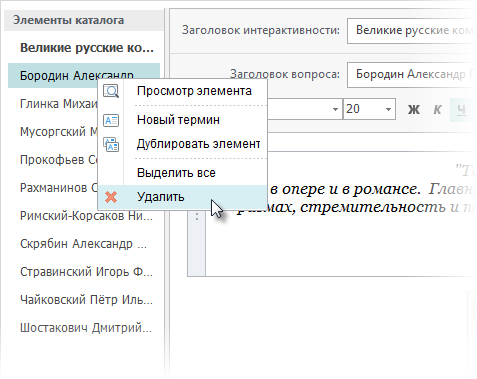
Task: Click the Заголовок вопроса input field
Action: click(x=411, y=74)
